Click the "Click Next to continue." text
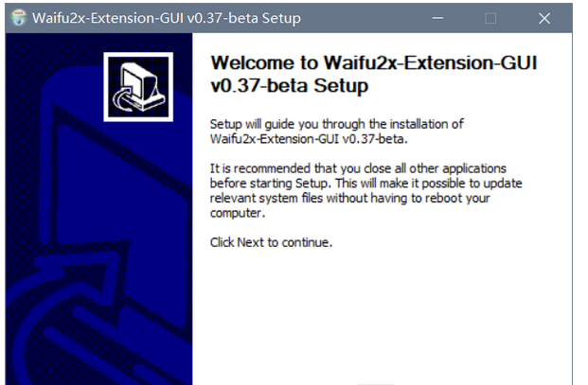 click(x=271, y=242)
